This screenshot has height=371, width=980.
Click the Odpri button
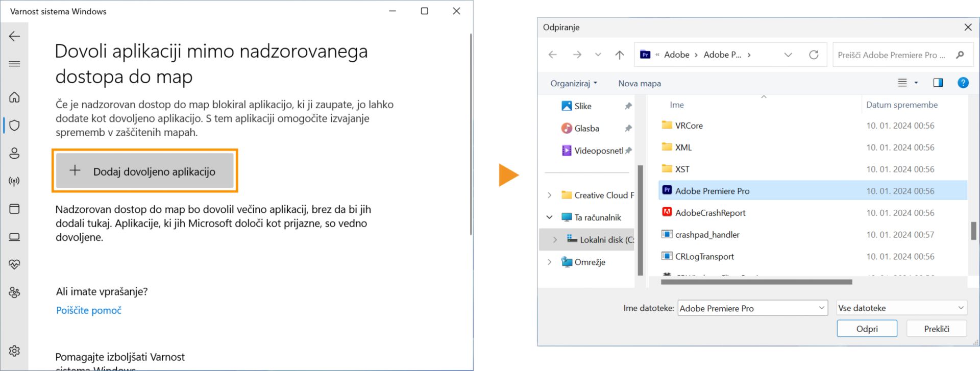[867, 329]
